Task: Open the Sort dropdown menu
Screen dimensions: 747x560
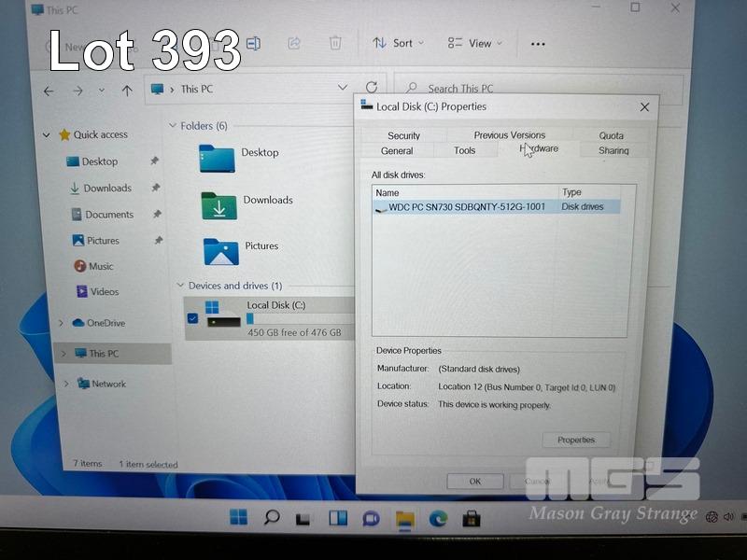Action: [398, 43]
